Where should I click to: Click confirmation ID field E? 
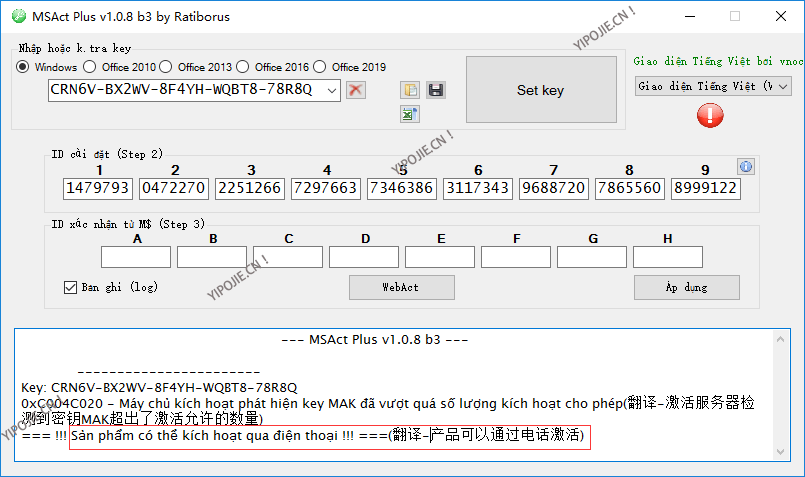[440, 257]
